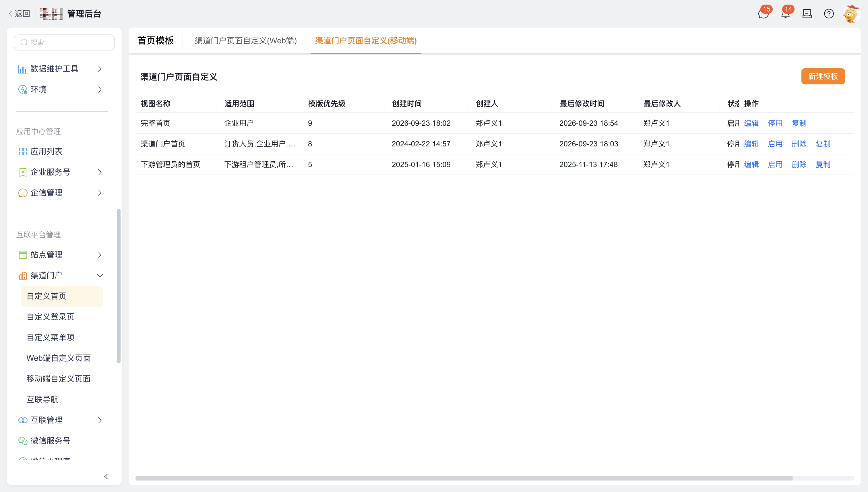Viewport: 868px width, 492px height.
Task: Open the chat messages icon with badge 15
Action: tap(763, 14)
